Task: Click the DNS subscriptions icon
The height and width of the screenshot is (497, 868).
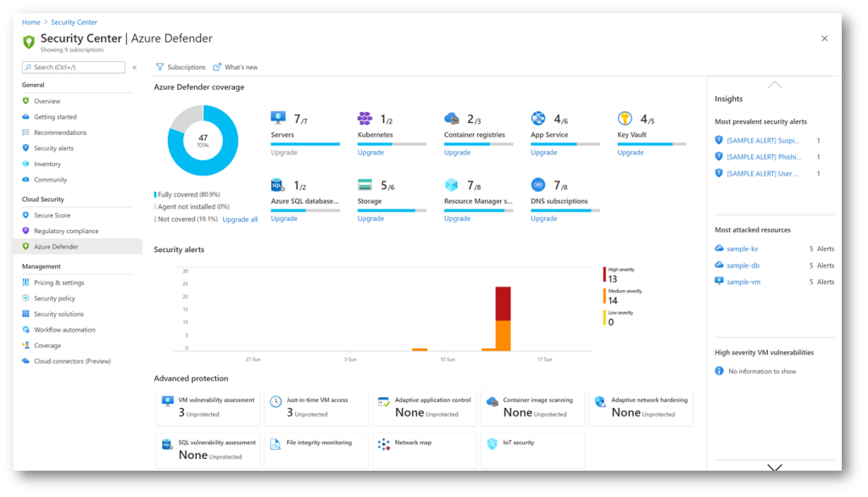Action: [538, 185]
